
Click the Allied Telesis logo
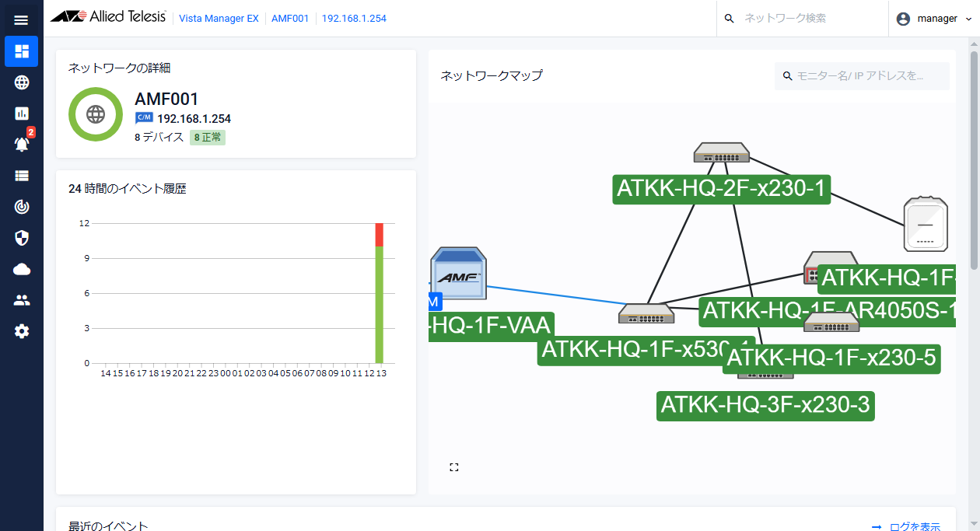(107, 17)
